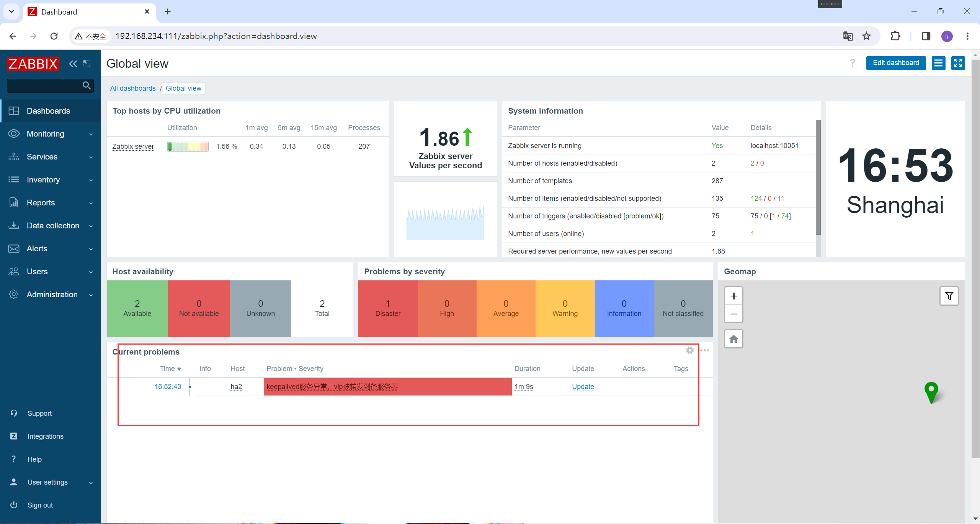Click the User settings chevron arrow
Screen dimensions: 980x524
tap(91, 483)
